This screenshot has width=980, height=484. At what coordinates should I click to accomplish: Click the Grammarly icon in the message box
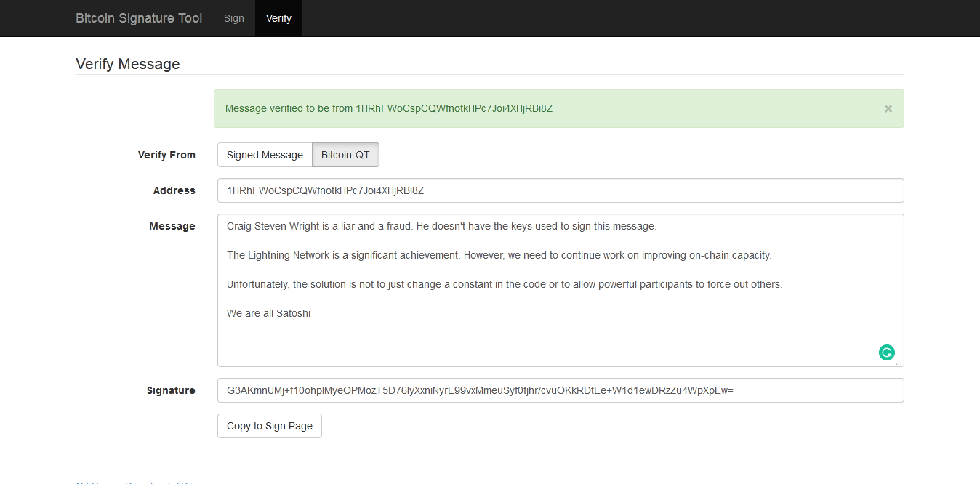[x=886, y=352]
